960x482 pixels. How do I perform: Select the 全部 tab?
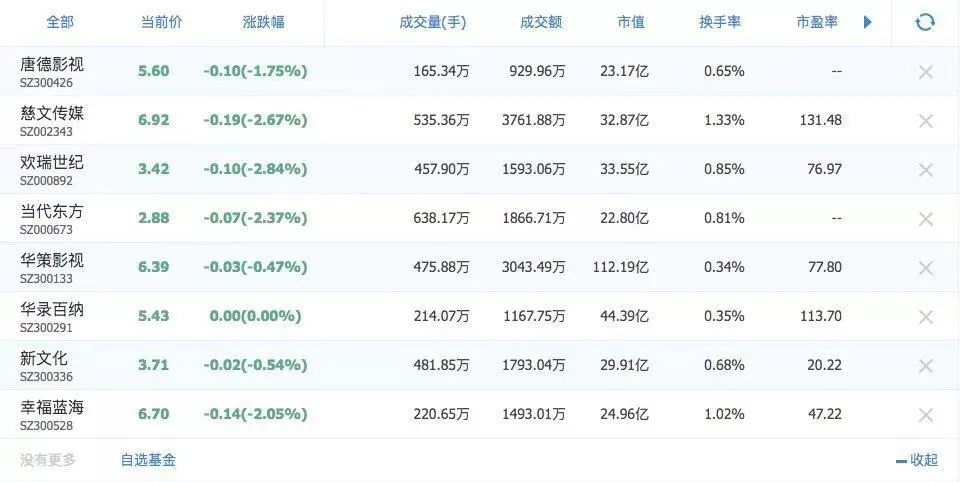(x=60, y=22)
